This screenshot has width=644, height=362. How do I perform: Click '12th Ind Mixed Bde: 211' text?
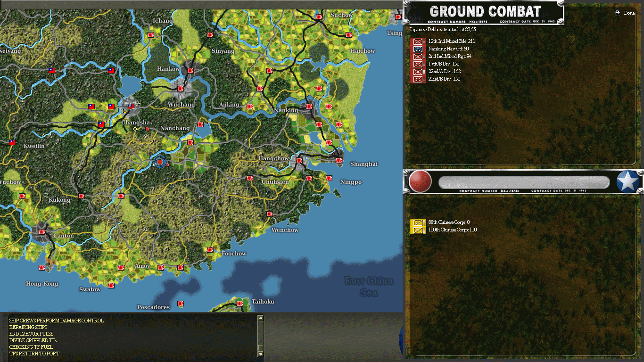tap(452, 41)
